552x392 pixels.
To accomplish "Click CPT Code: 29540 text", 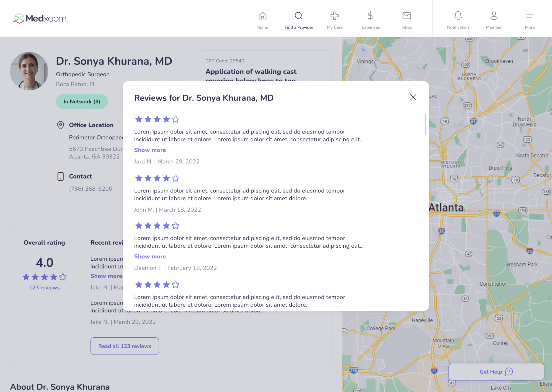I will pos(225,61).
